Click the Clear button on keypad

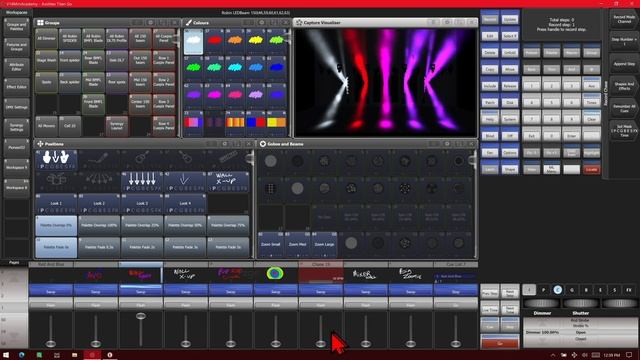coord(591,119)
